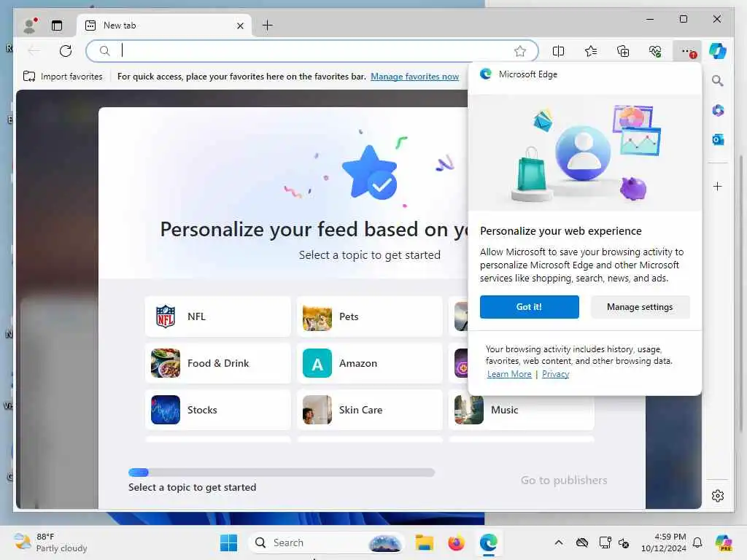This screenshot has width=747, height=560.
Task: Open the Collections icon
Action: (623, 51)
